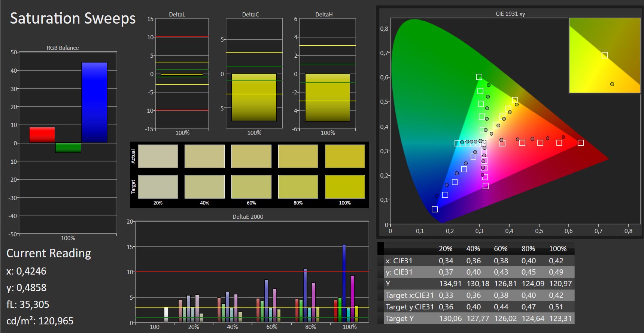Click the 100% label under RGB Balance
The width and height of the screenshot is (644, 333).
[x=68, y=238]
